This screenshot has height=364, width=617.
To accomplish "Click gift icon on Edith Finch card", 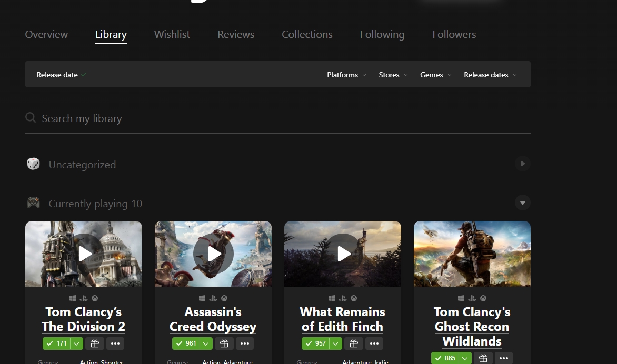I will 354,343.
